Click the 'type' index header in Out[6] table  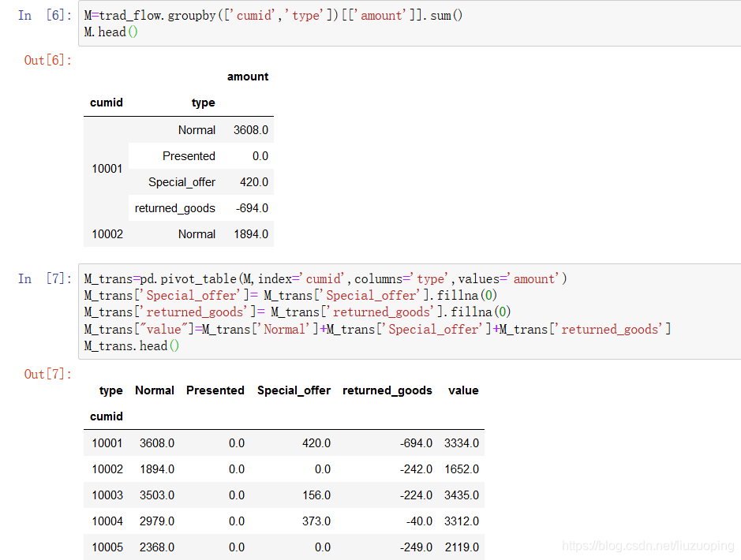204,103
